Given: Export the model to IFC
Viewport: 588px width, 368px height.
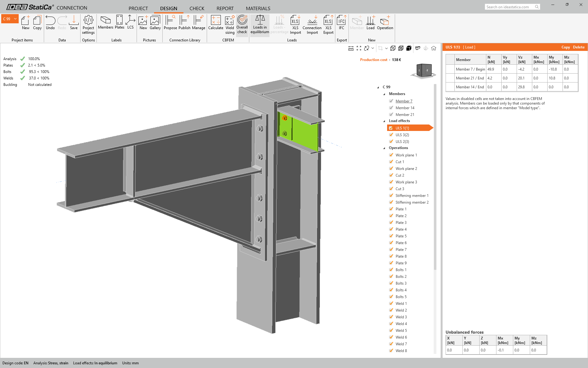Looking at the screenshot, I should (341, 22).
